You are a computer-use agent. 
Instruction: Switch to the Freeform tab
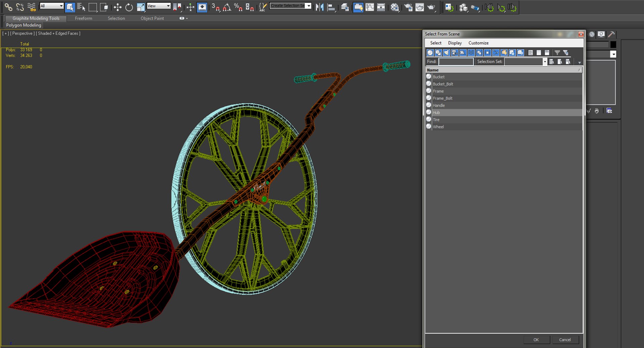pyautogui.click(x=83, y=18)
